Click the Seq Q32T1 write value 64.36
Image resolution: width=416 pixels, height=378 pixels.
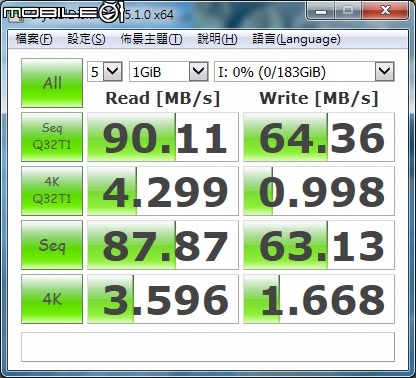pos(319,137)
